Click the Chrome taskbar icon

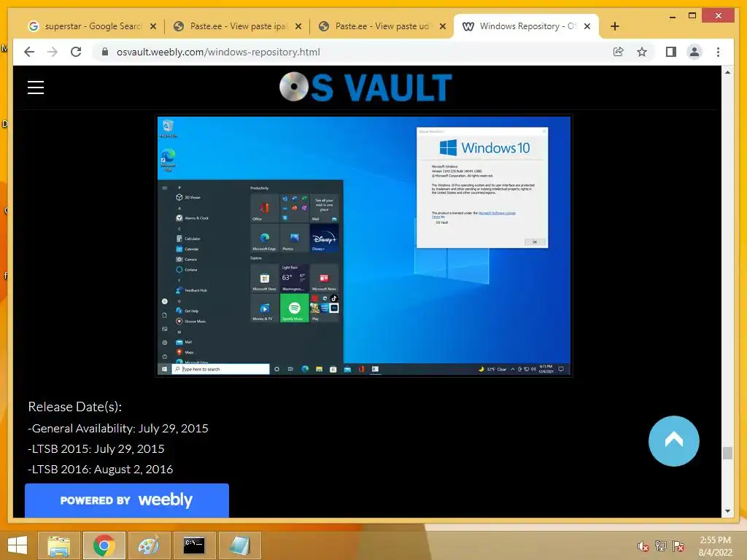click(104, 545)
